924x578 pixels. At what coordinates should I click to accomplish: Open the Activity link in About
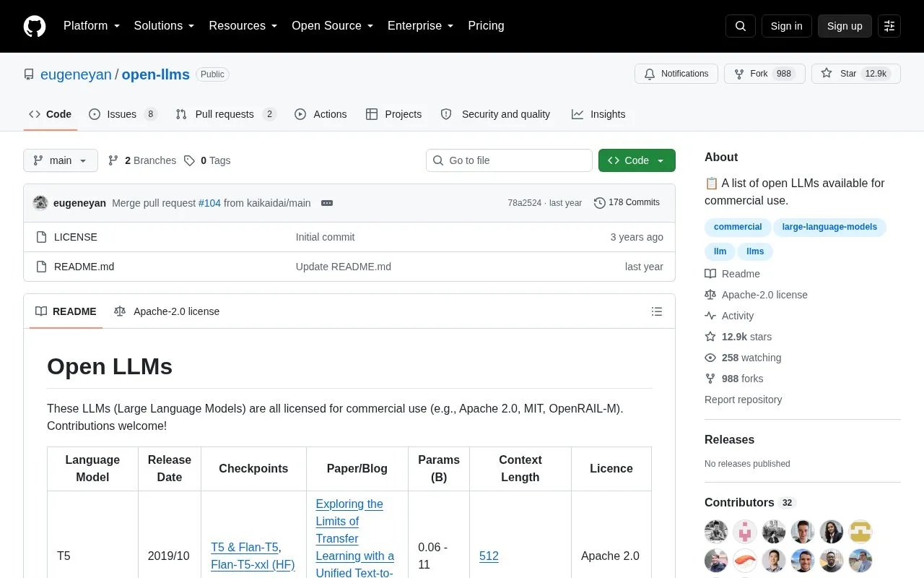pyautogui.click(x=729, y=316)
